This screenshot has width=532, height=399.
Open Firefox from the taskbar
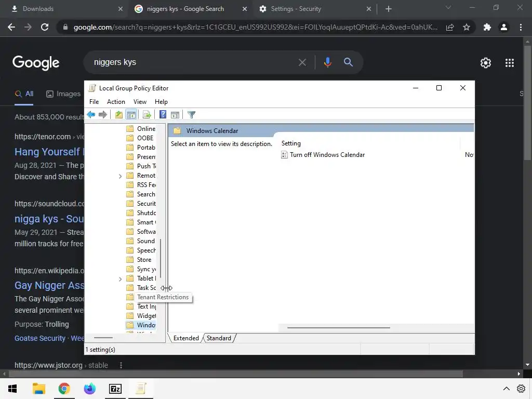tap(90, 389)
